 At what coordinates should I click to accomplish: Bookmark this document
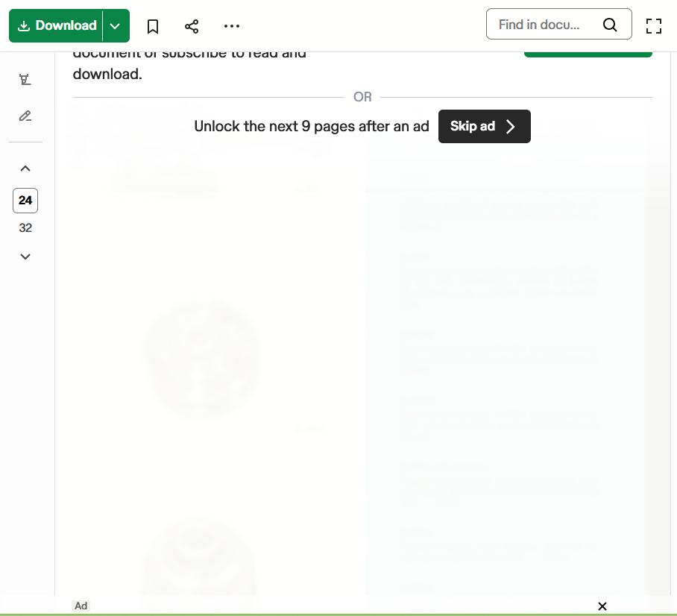point(153,26)
